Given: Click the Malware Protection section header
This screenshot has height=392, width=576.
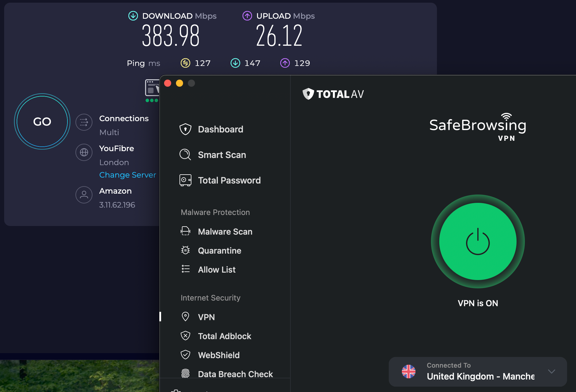Looking at the screenshot, I should coord(215,212).
